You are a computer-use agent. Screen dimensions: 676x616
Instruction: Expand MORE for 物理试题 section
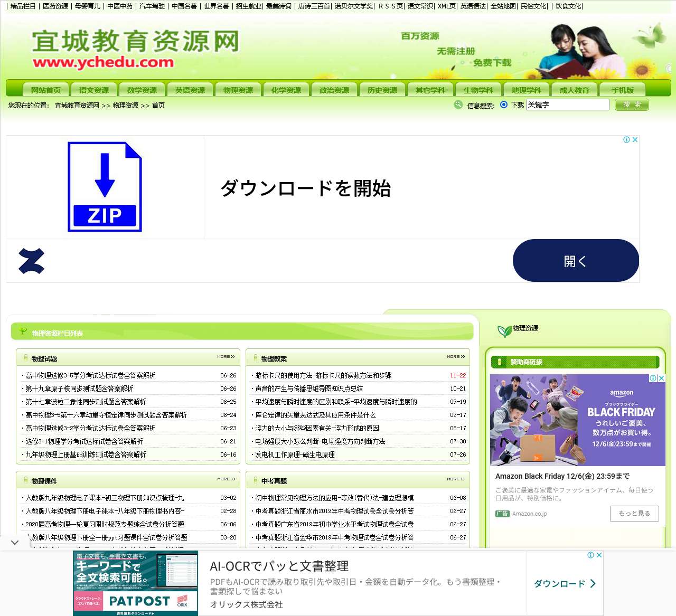pos(227,357)
